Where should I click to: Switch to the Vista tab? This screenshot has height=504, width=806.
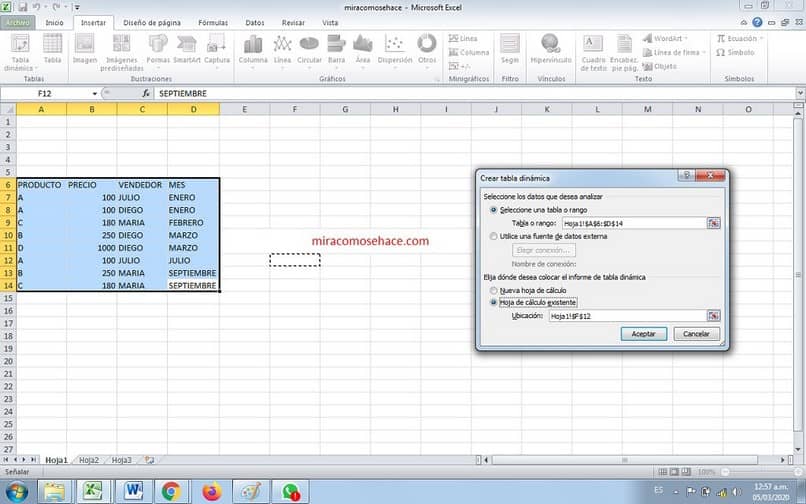tap(330, 23)
